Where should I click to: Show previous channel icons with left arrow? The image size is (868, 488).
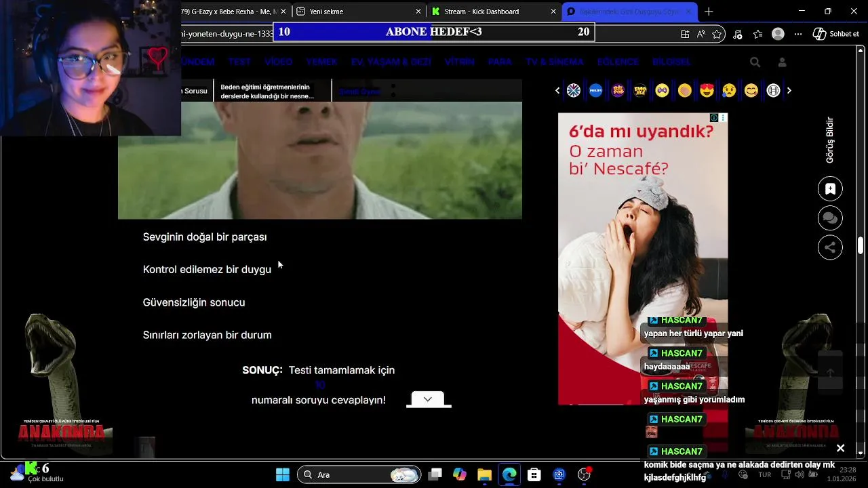[557, 90]
